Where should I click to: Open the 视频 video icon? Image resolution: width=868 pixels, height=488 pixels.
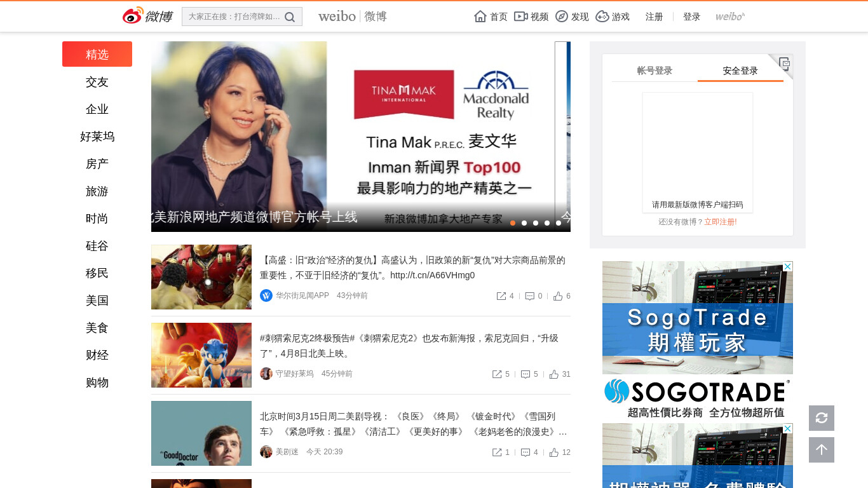tap(521, 17)
